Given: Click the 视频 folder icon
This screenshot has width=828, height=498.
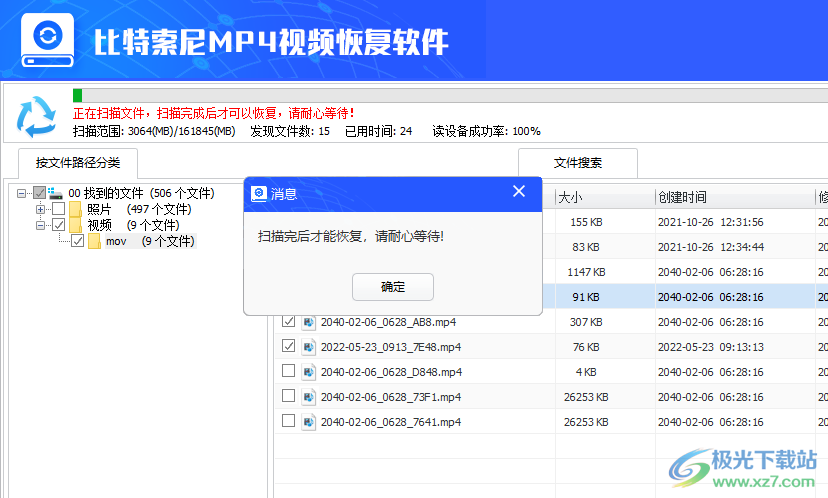Looking at the screenshot, I should point(76,225).
